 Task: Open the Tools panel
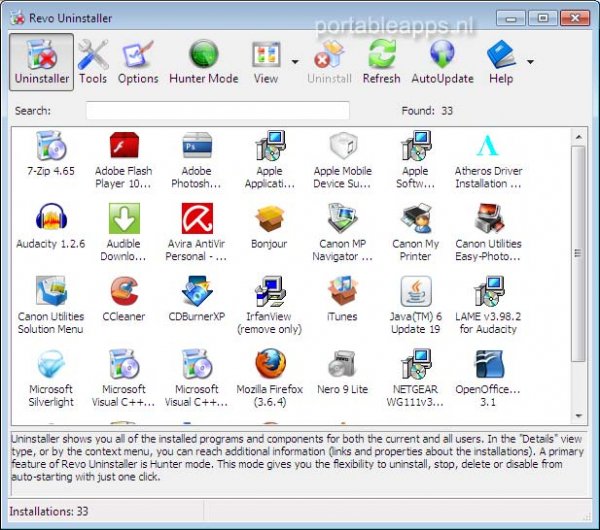[x=93, y=61]
